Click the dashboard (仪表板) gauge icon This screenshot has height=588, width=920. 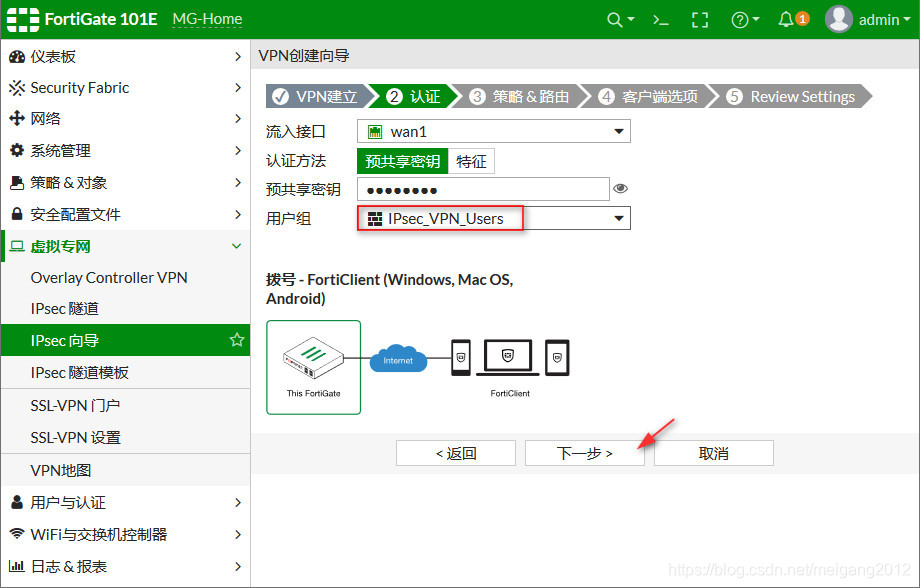tap(17, 56)
